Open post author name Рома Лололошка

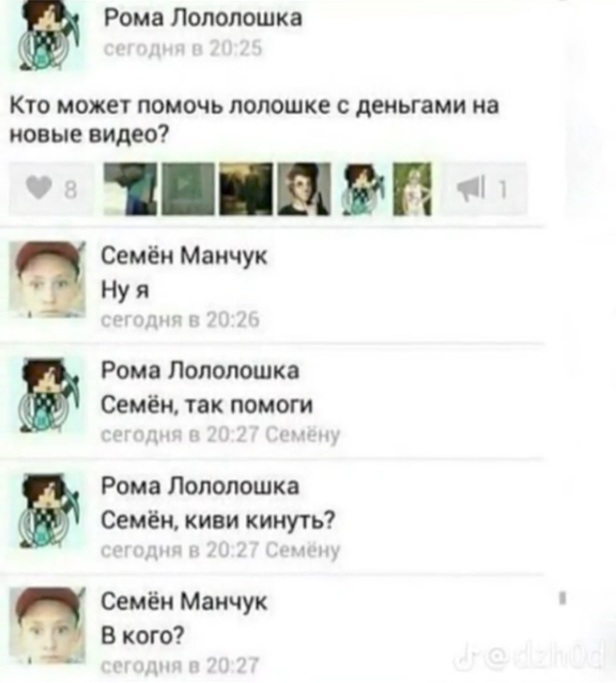pyautogui.click(x=202, y=18)
